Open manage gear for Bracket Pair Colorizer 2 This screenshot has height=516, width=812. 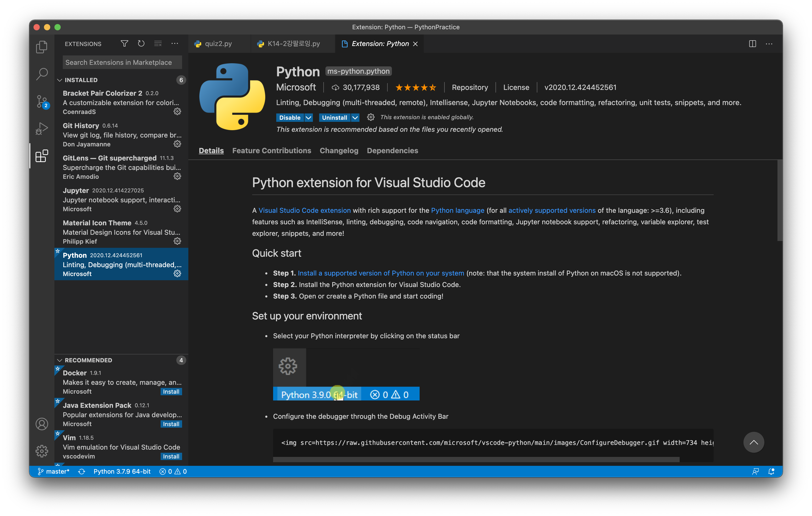[x=177, y=112]
